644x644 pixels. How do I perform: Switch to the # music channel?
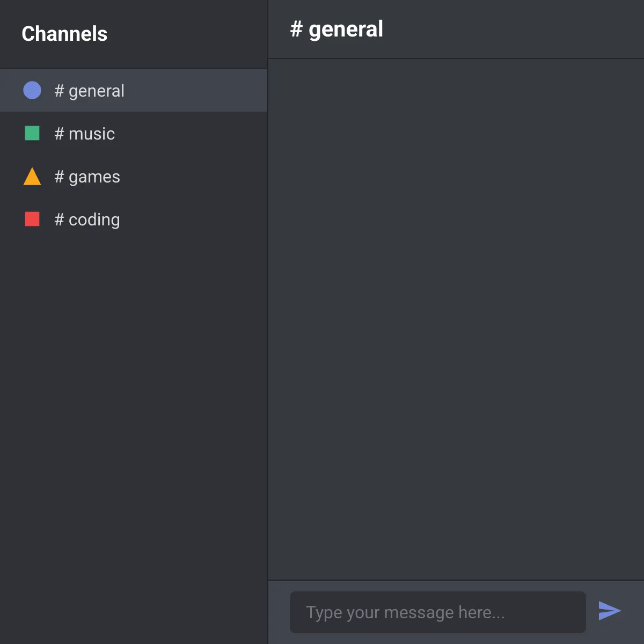[85, 134]
